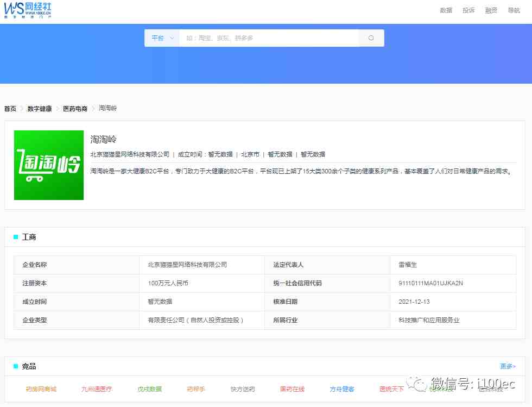Open competitor link 国药在线
Screen dimensions: 532x407
292,389
